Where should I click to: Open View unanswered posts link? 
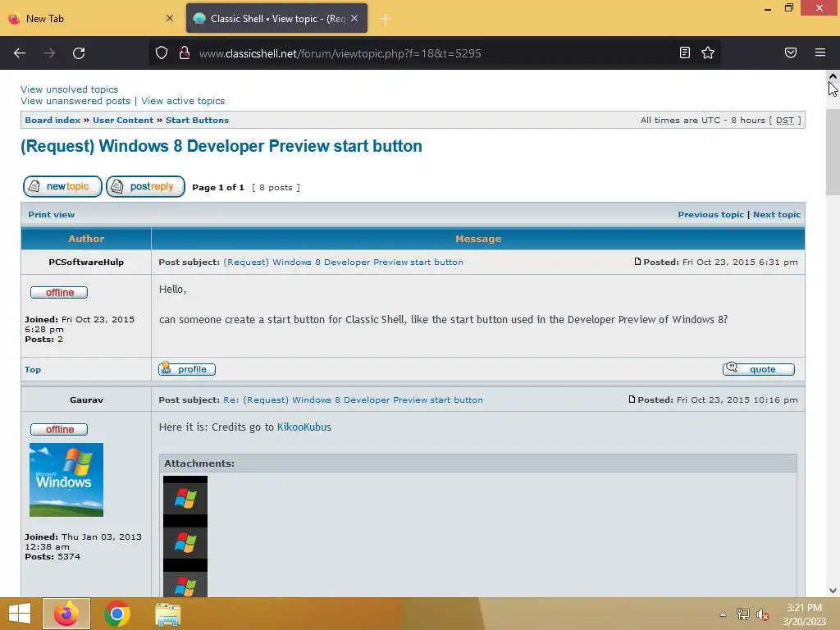[75, 101]
